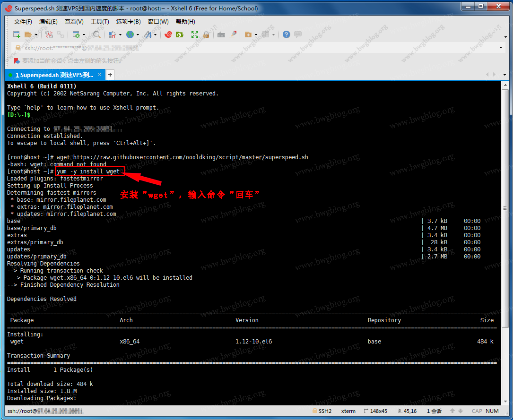Expand the layout panes dropdown arrow
The height and width of the screenshot is (420, 513).
point(273,34)
